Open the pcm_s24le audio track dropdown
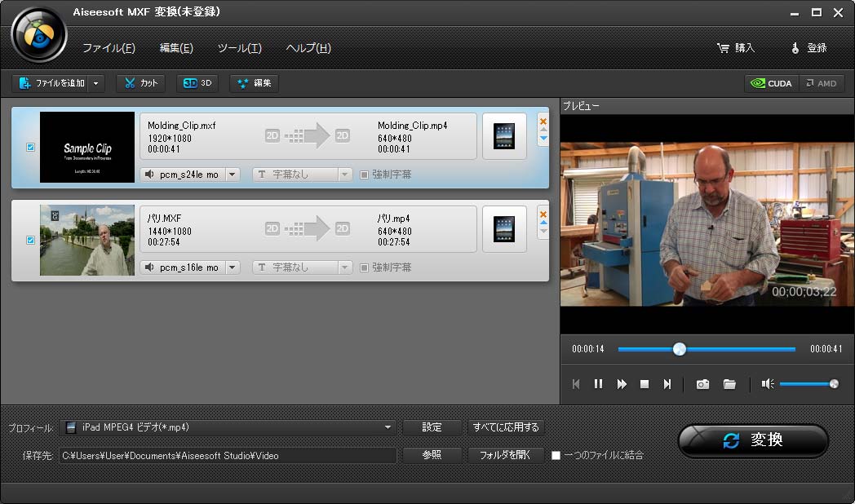855x504 pixels. pyautogui.click(x=232, y=175)
